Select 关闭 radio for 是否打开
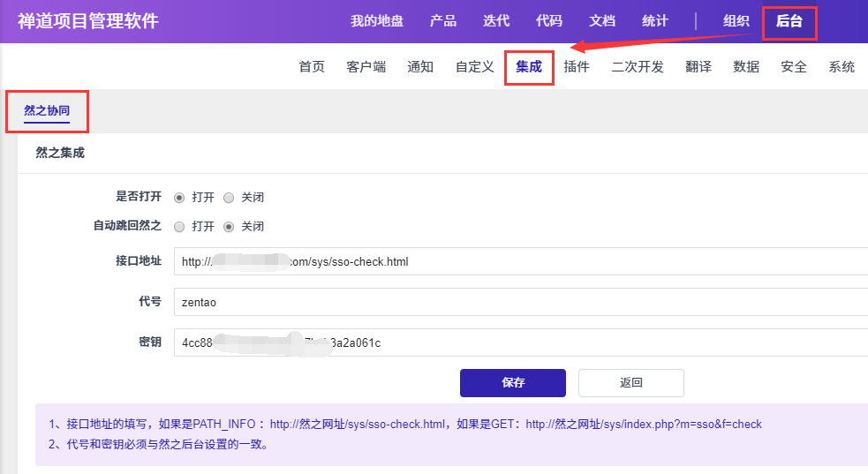The height and width of the screenshot is (474, 868). 229,198
